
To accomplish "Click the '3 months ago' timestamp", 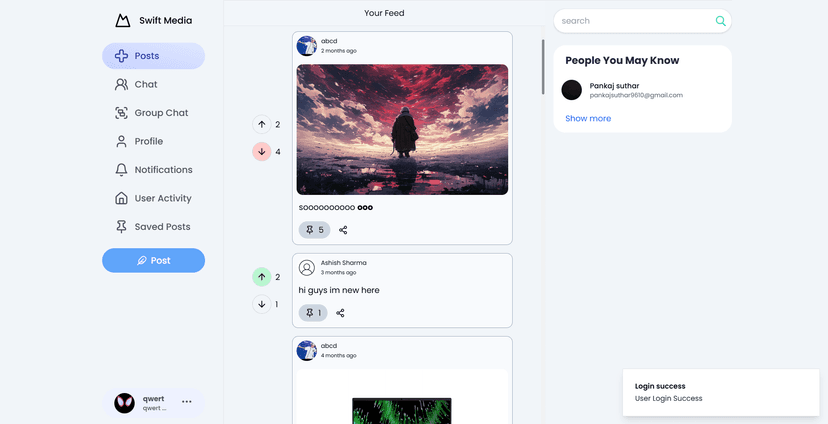I will pos(338,273).
